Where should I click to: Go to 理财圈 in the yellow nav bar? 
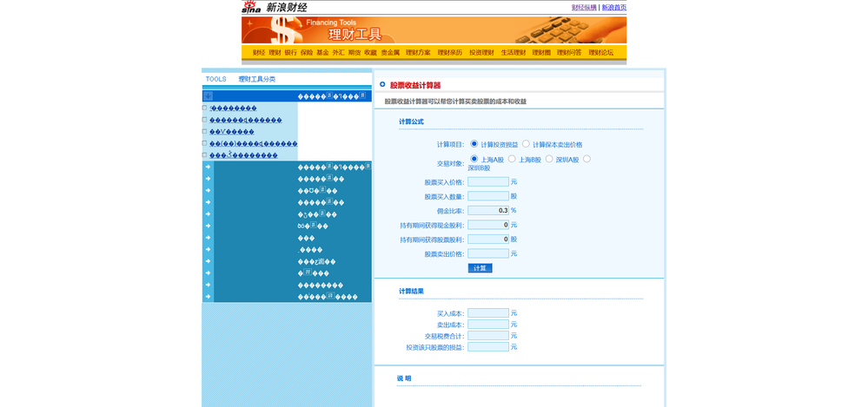541,53
